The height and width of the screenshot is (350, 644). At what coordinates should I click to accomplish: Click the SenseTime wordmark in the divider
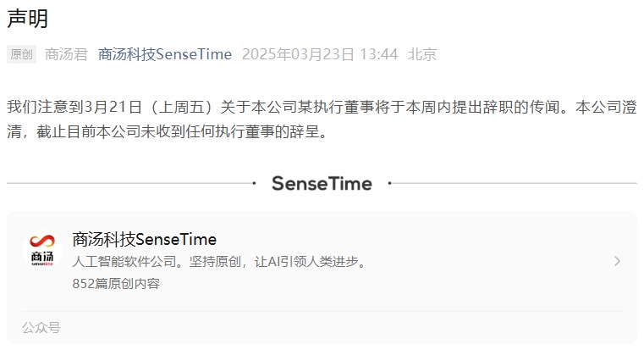(322, 183)
